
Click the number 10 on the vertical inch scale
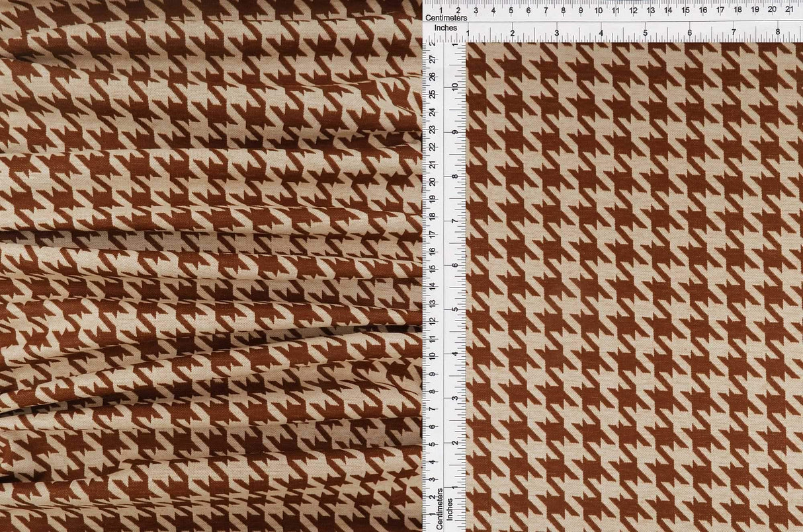[454, 87]
